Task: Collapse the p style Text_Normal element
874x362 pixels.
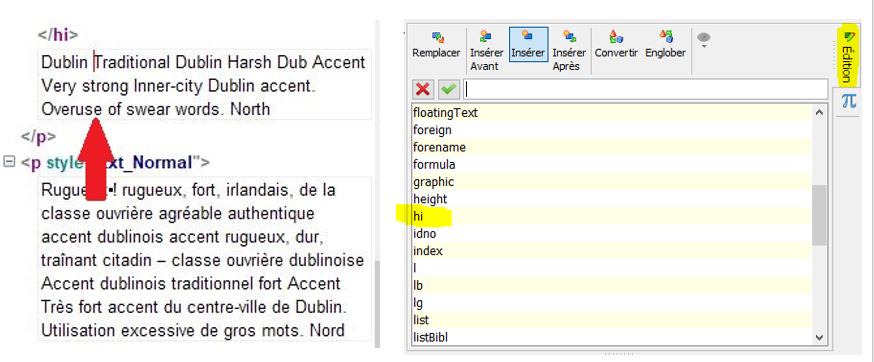Action: pos(8,162)
